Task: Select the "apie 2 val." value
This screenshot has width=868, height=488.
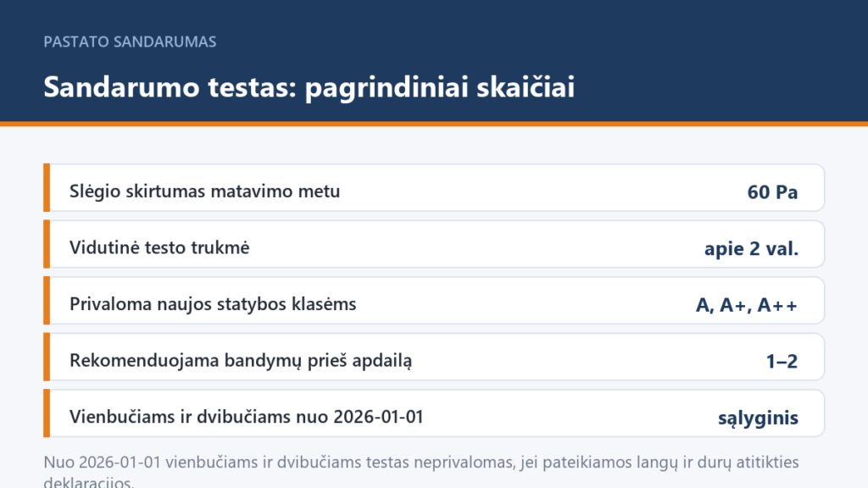Action: click(x=751, y=248)
